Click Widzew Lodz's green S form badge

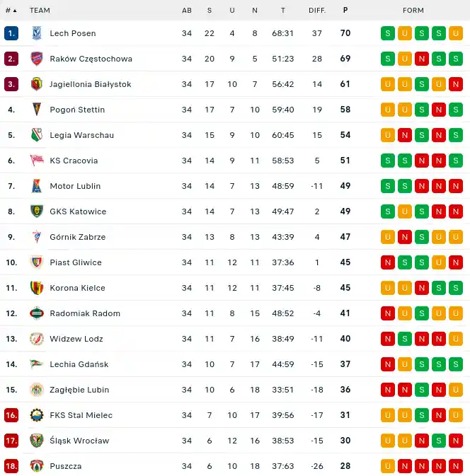(x=405, y=339)
